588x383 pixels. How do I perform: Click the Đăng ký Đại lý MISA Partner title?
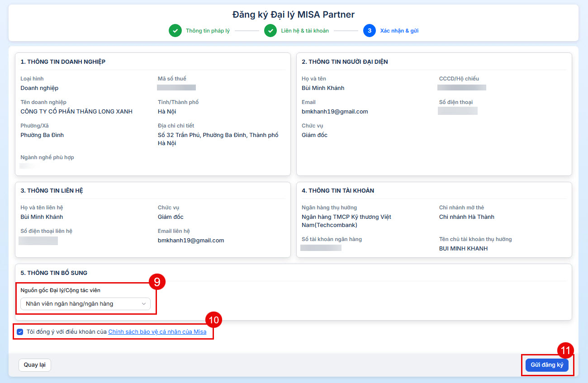coord(294,14)
